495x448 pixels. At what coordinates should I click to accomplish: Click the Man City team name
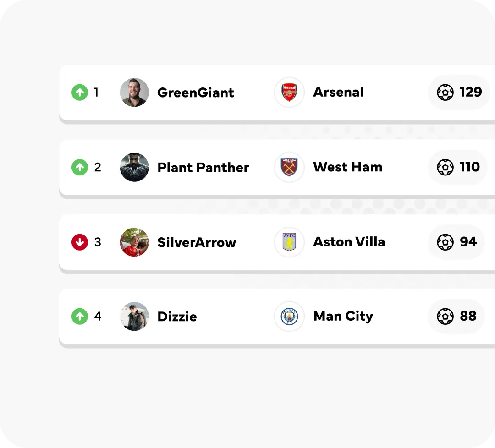click(x=343, y=317)
